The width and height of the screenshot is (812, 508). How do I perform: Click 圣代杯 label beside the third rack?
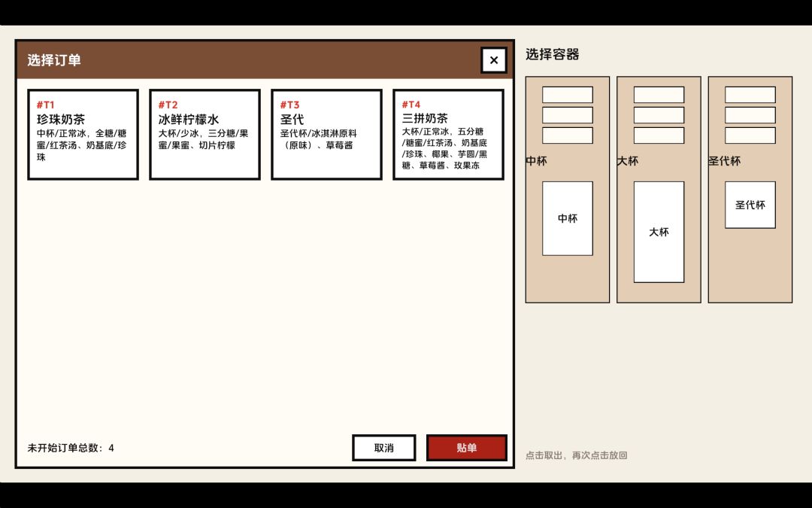click(725, 161)
